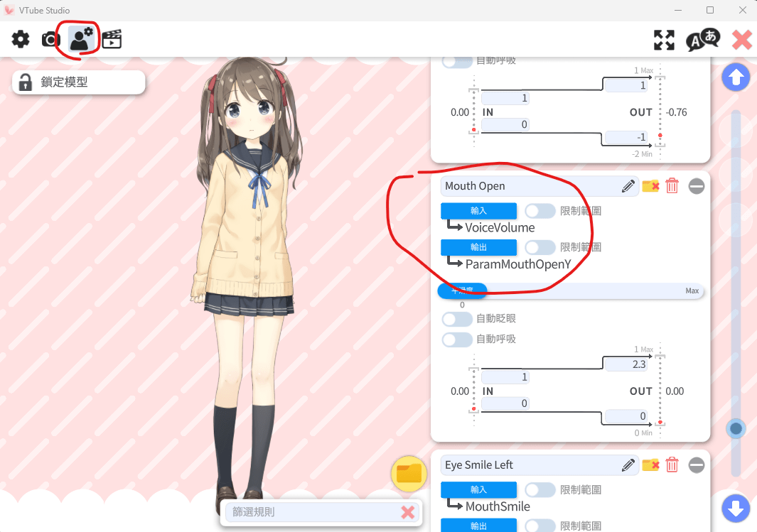
Task: Toggle 自動呼吸 auto breath in Mouth Open
Action: click(x=457, y=340)
